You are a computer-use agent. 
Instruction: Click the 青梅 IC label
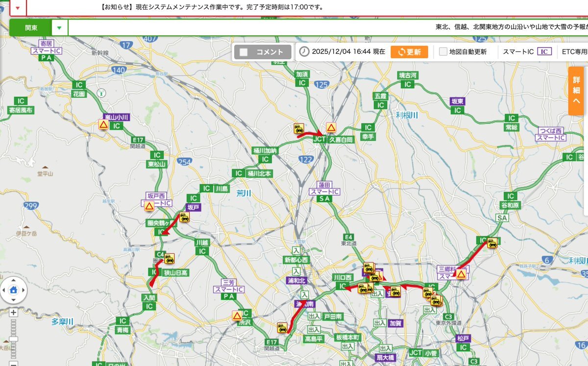click(x=122, y=330)
